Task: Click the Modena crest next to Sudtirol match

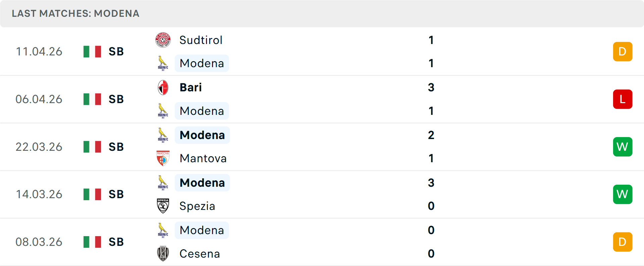Action: coord(163,63)
